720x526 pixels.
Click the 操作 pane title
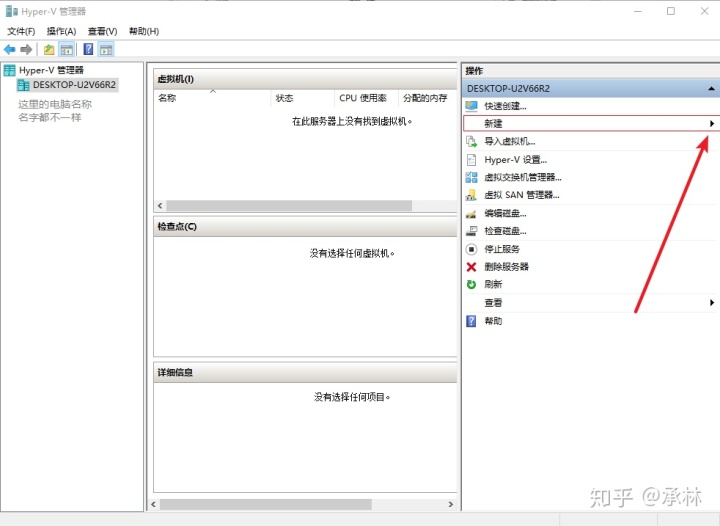click(x=474, y=71)
